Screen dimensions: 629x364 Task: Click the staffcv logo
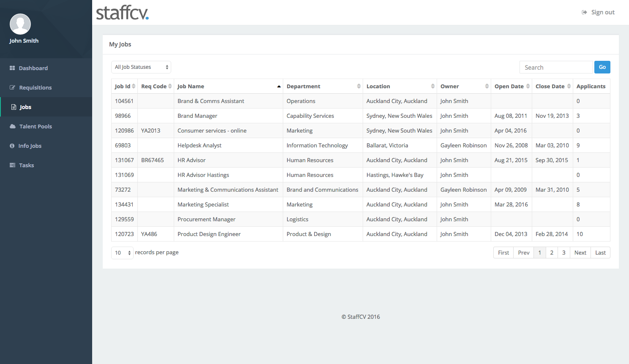(122, 13)
